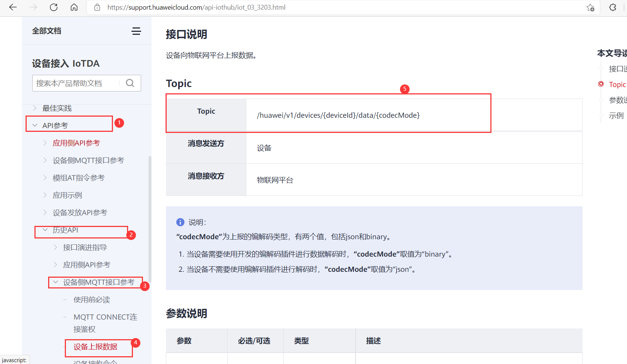The image size is (627, 364).
Task: Jump to Topic in the 本文导读 outline
Action: [x=617, y=84]
